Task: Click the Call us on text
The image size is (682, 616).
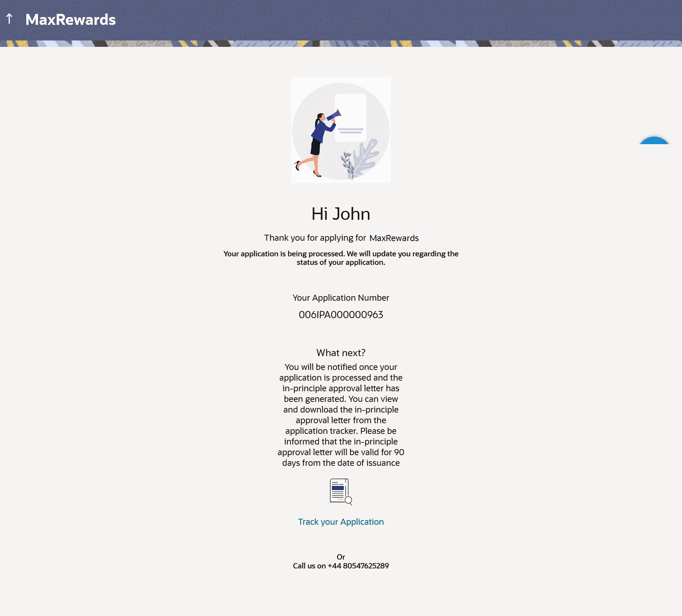Action: tap(309, 566)
